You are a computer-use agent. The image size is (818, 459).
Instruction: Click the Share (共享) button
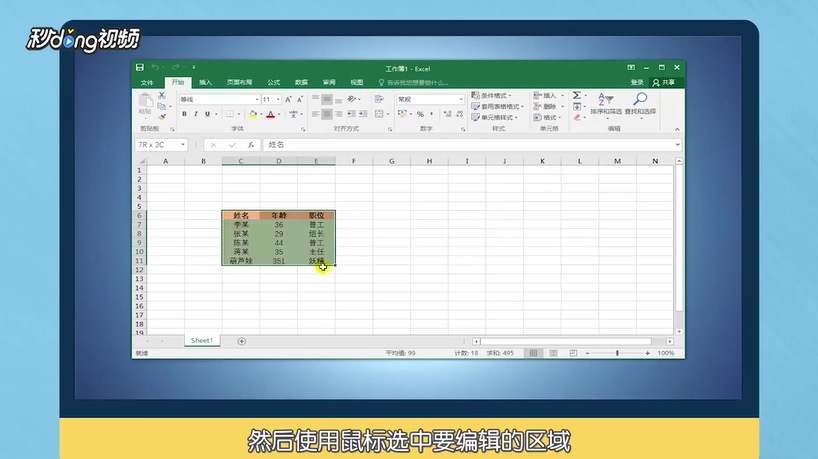point(664,82)
